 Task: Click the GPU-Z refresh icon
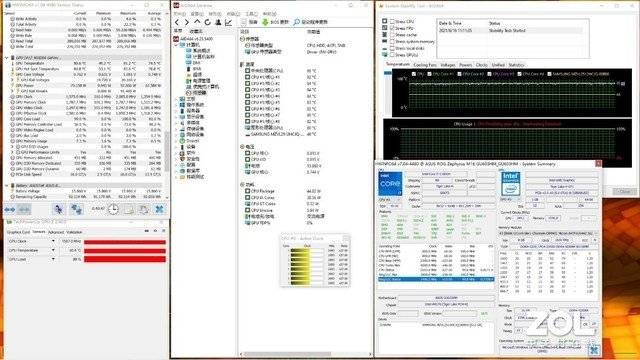(155, 231)
